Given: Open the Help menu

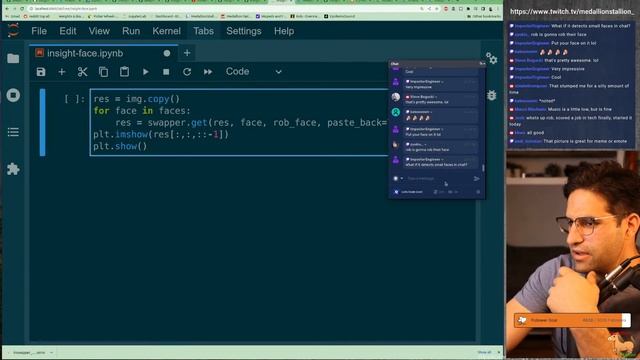Looking at the screenshot, I should [x=284, y=31].
